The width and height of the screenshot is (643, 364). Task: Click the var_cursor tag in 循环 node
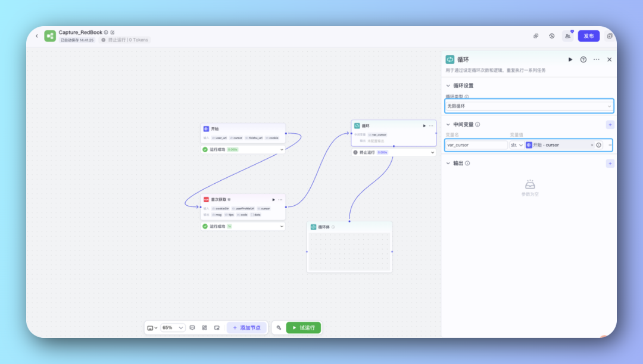(377, 134)
